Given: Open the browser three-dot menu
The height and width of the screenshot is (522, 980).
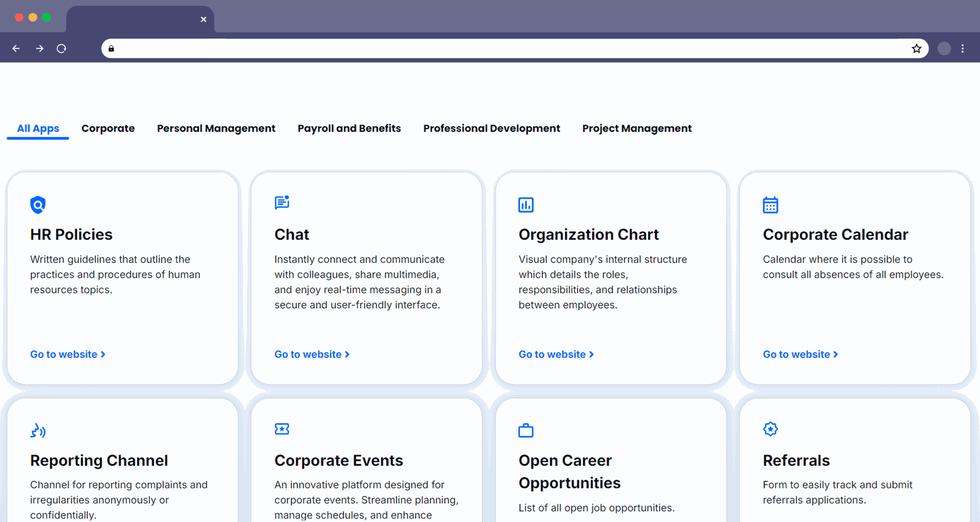Looking at the screenshot, I should point(963,49).
